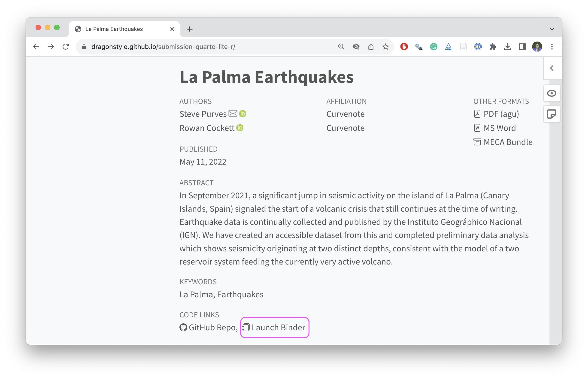
Task: Click Steve Purves' email envelope icon
Action: coord(233,114)
